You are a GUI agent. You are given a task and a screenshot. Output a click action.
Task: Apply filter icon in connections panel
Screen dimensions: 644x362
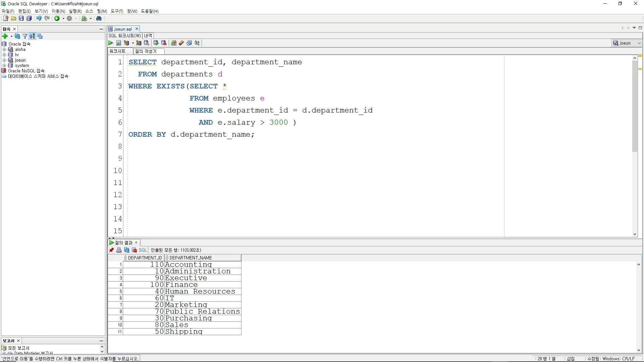[x=24, y=36]
